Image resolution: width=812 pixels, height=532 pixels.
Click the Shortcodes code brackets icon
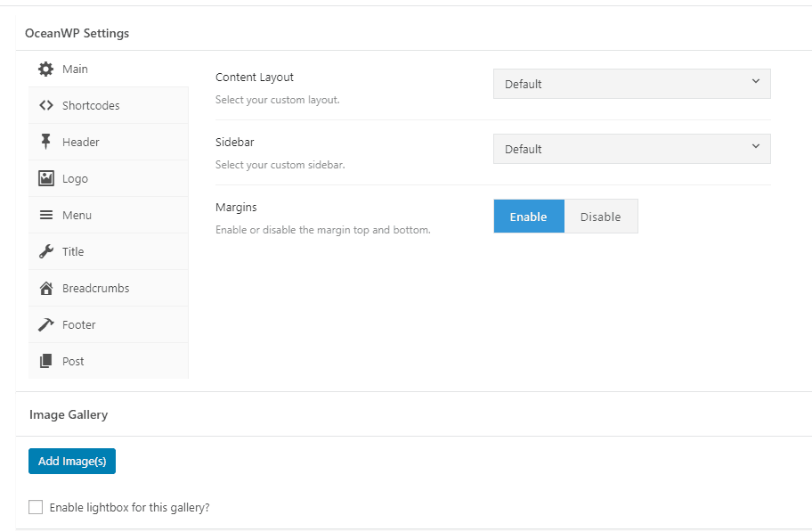tap(46, 105)
